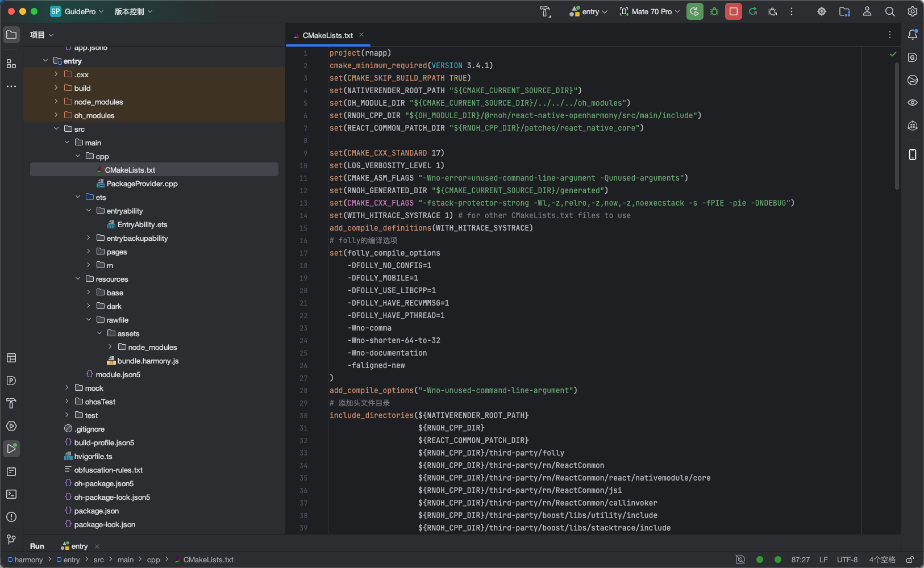This screenshot has width=924, height=568.
Task: Open the Services play-circle tool window
Action: [11, 426]
